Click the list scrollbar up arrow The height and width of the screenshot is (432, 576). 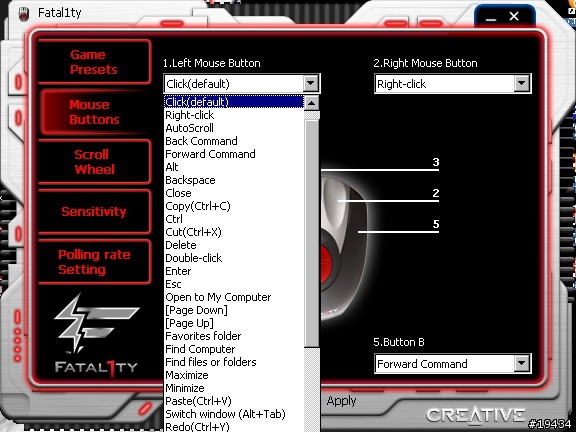[x=312, y=103]
